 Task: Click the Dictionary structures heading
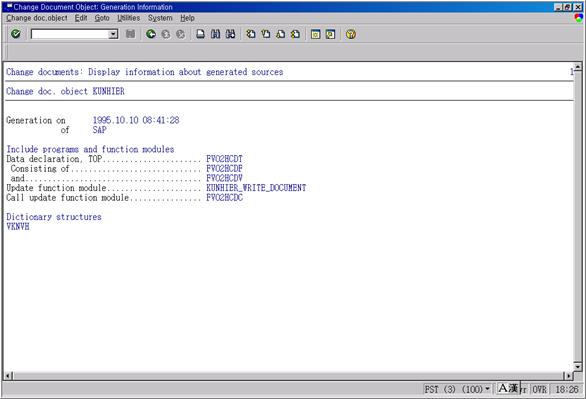(x=54, y=217)
